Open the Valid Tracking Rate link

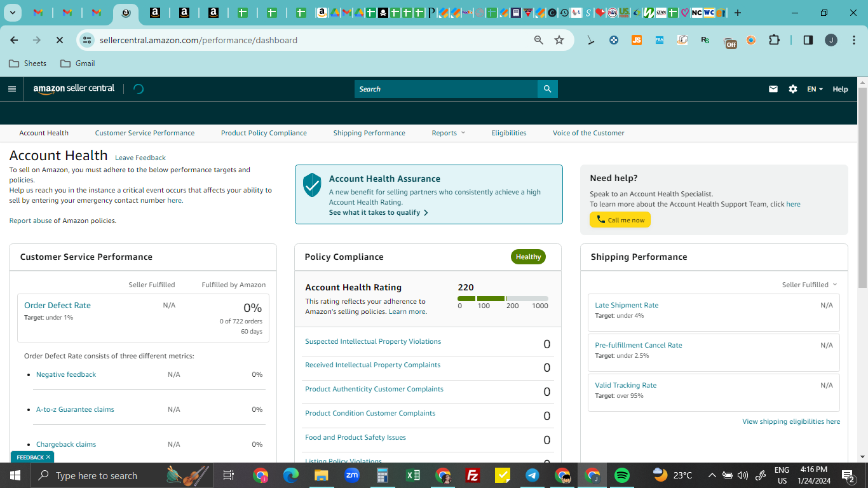click(x=626, y=385)
